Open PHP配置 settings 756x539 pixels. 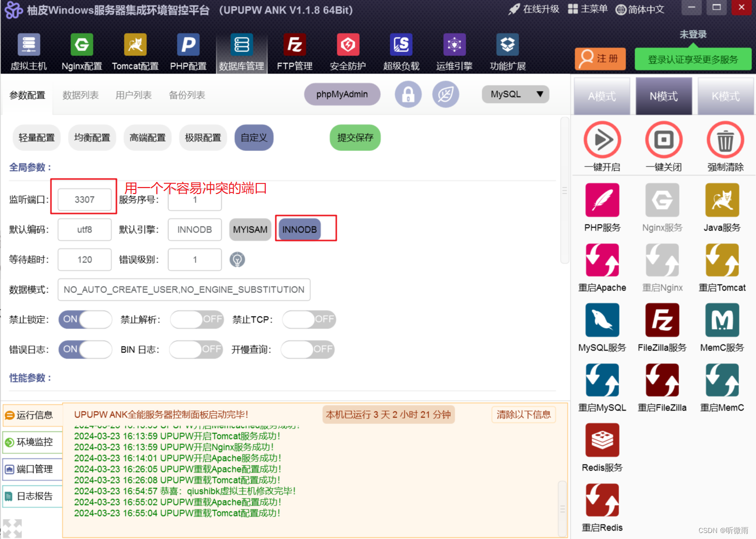pyautogui.click(x=188, y=52)
